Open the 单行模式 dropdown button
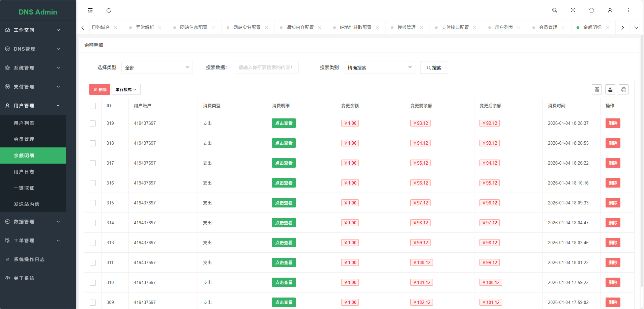644x309 pixels. 125,89
